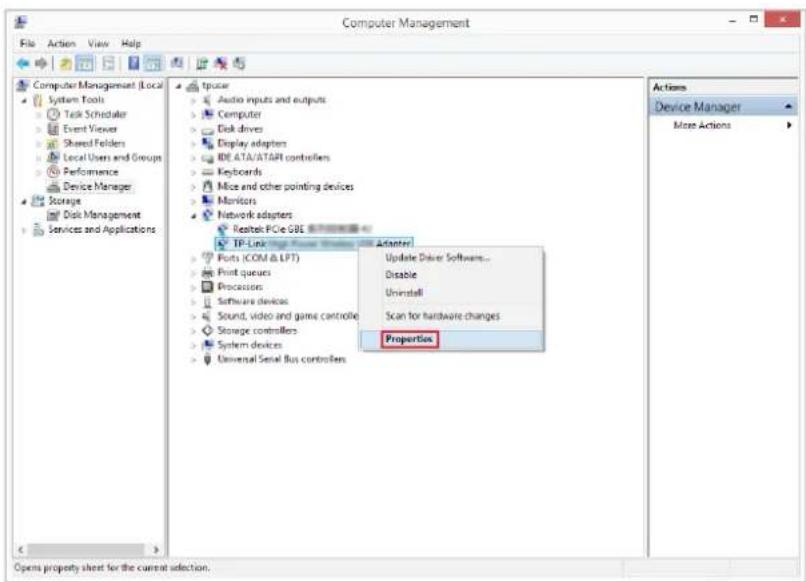The height and width of the screenshot is (582, 806).
Task: Click the Processors chip icon
Action: (x=208, y=287)
